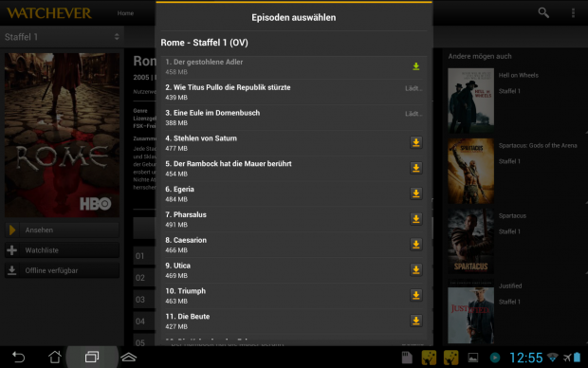Screen dimensions: 588x368
Task: Select background episode row 02
Action: [x=144, y=278]
